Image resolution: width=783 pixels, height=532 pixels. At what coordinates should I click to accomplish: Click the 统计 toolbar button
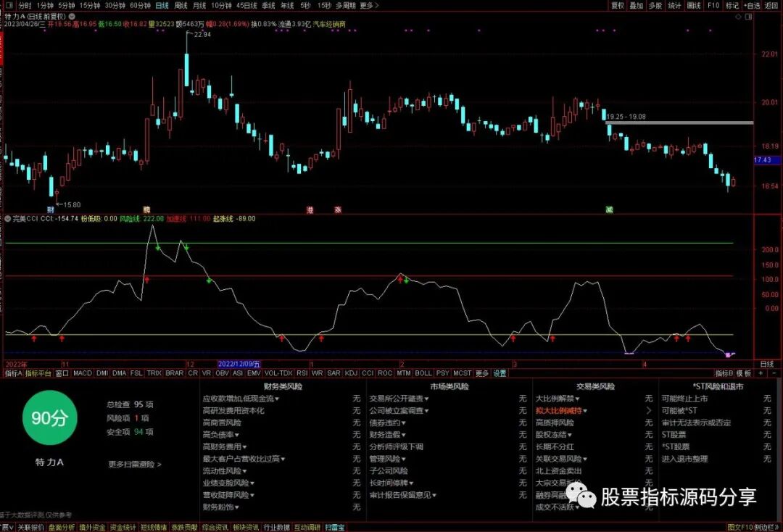point(675,6)
